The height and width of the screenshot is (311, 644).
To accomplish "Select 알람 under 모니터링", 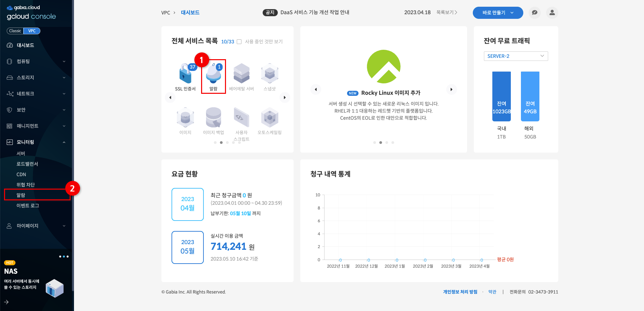I will click(21, 195).
